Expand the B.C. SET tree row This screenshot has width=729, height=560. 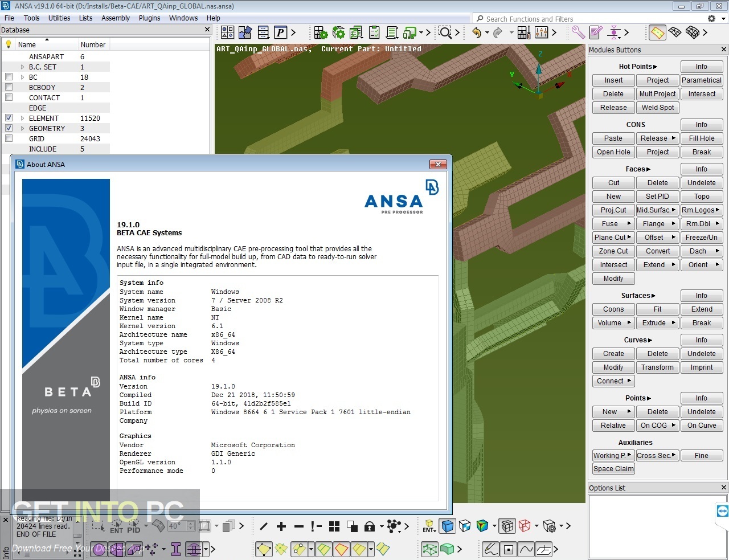(x=23, y=67)
